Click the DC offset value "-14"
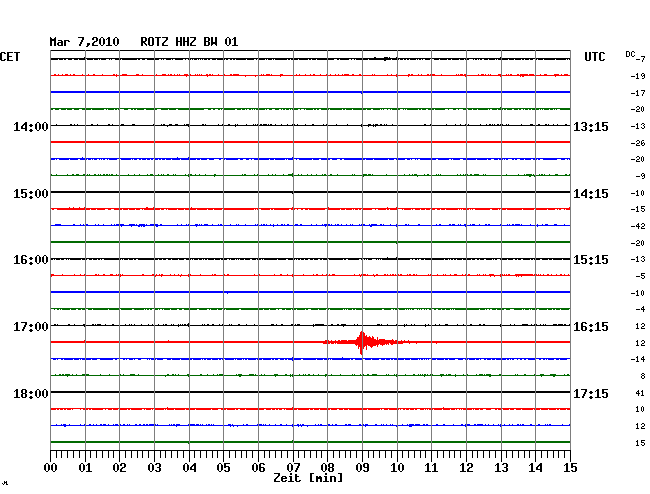Viewport: 650px width, 494px height. click(638, 359)
